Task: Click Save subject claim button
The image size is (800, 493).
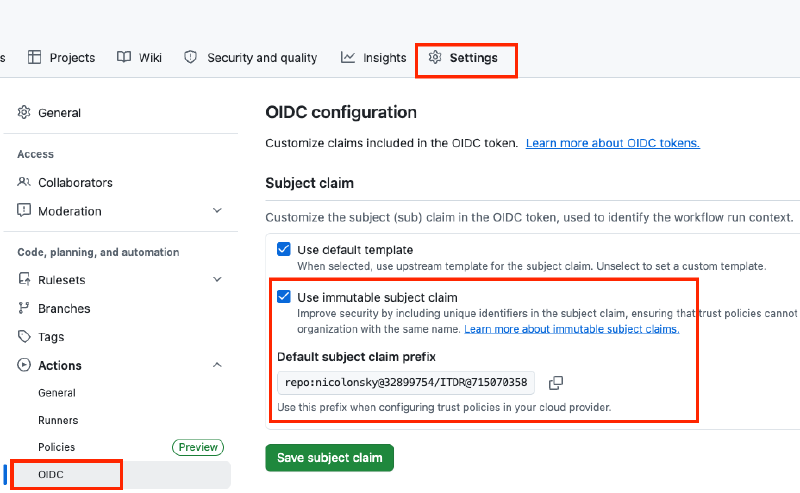Action: click(330, 458)
